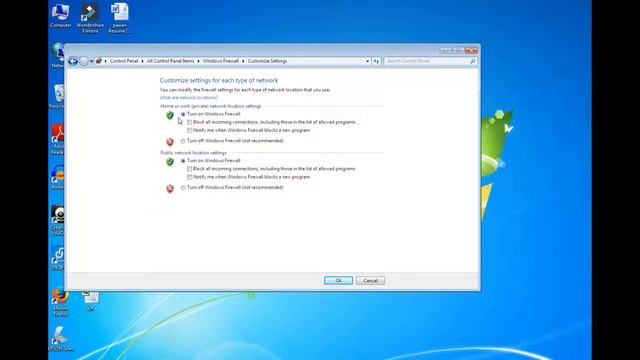Click the Cancel button
Screen dimensions: 640x360
coord(370,280)
